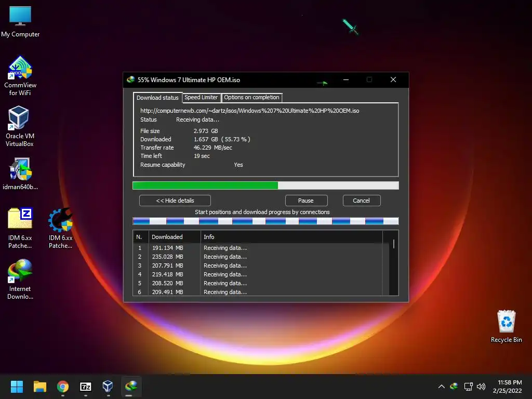This screenshot has height=399, width=532.
Task: Launch CommView for WiFi shortcut
Action: pos(20,76)
